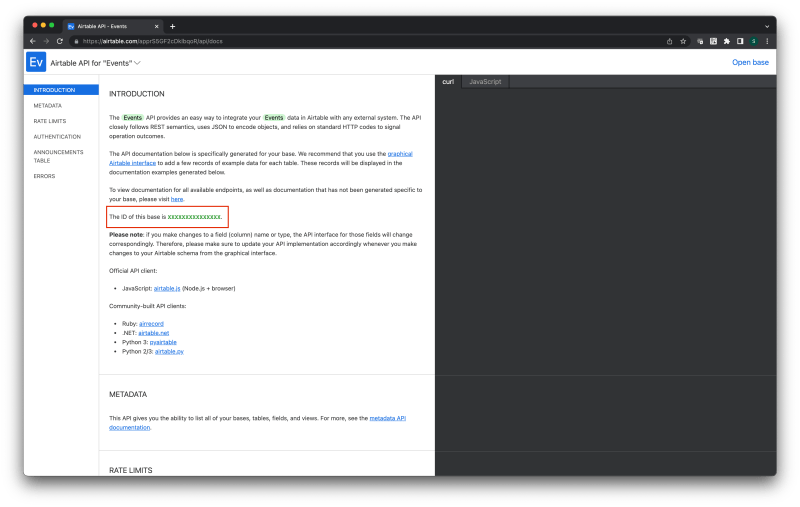
Task: Bookmark this page with the star icon
Action: (683, 41)
